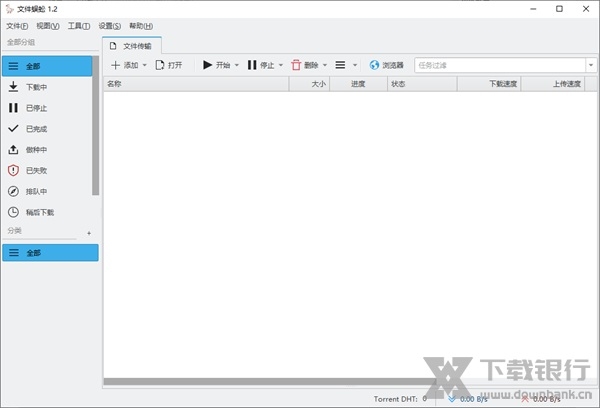Expand the 添加 (Add) dropdown arrow
The image size is (600, 408).
pyautogui.click(x=145, y=65)
